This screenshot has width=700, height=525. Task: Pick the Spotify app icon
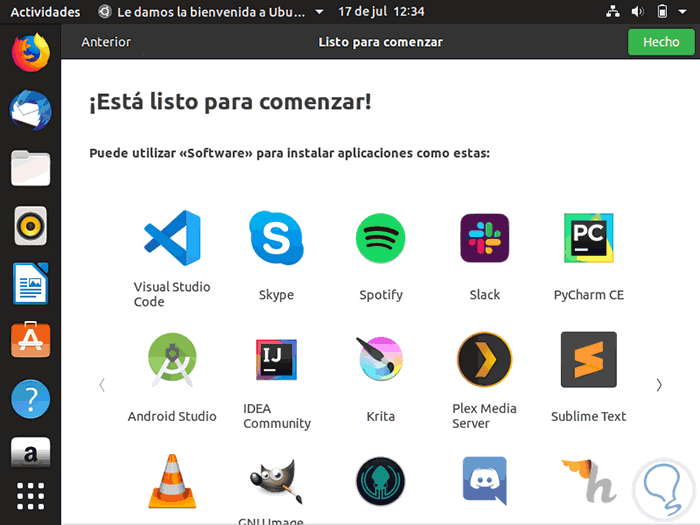pyautogui.click(x=381, y=238)
